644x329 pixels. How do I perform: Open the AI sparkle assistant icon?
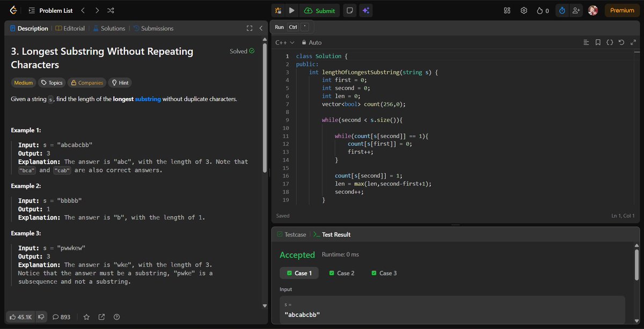click(x=365, y=10)
